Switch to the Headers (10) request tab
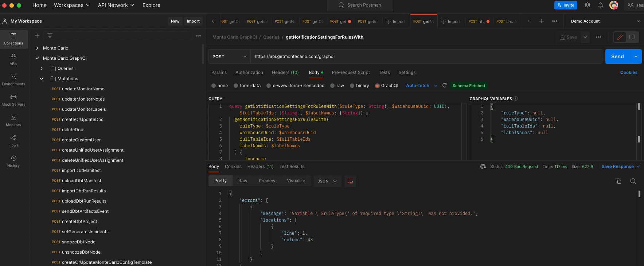Image resolution: width=644 pixels, height=266 pixels. click(x=285, y=73)
